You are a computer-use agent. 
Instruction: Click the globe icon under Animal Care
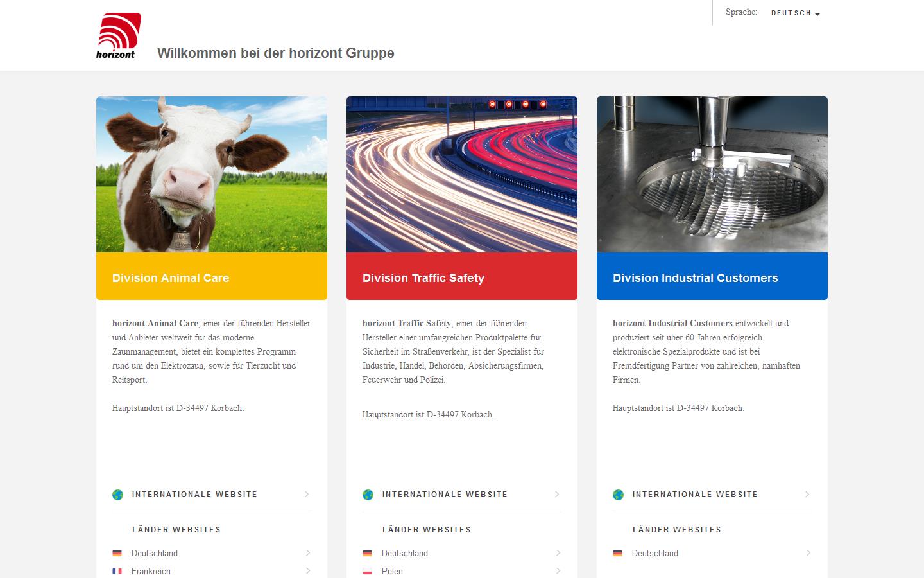click(117, 495)
